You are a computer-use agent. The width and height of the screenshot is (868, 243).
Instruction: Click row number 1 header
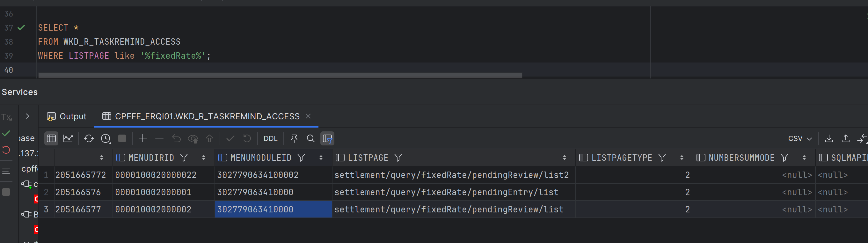pyautogui.click(x=46, y=175)
